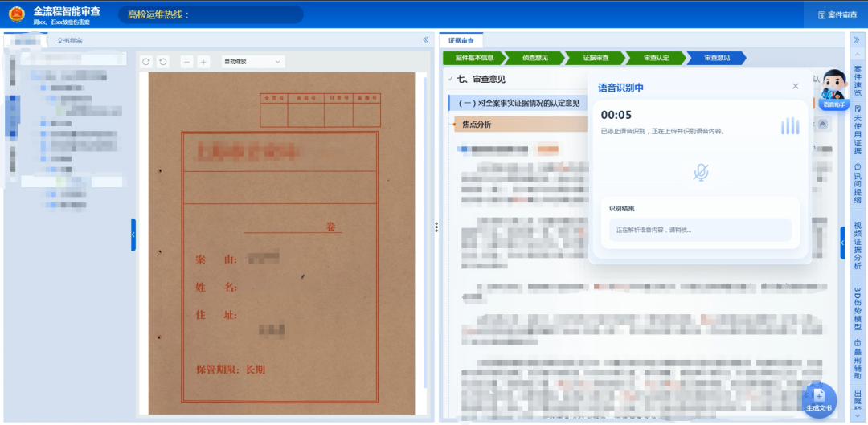The height and width of the screenshot is (425, 868).
Task: Click rotate counter-clockwise icon in document viewer
Action: [163, 62]
